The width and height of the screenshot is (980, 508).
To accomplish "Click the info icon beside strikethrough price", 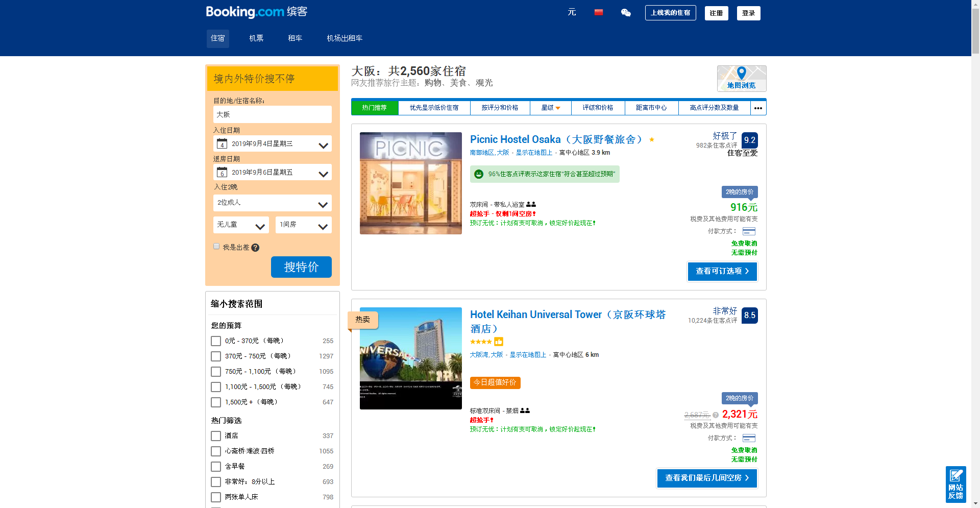I will tap(716, 415).
